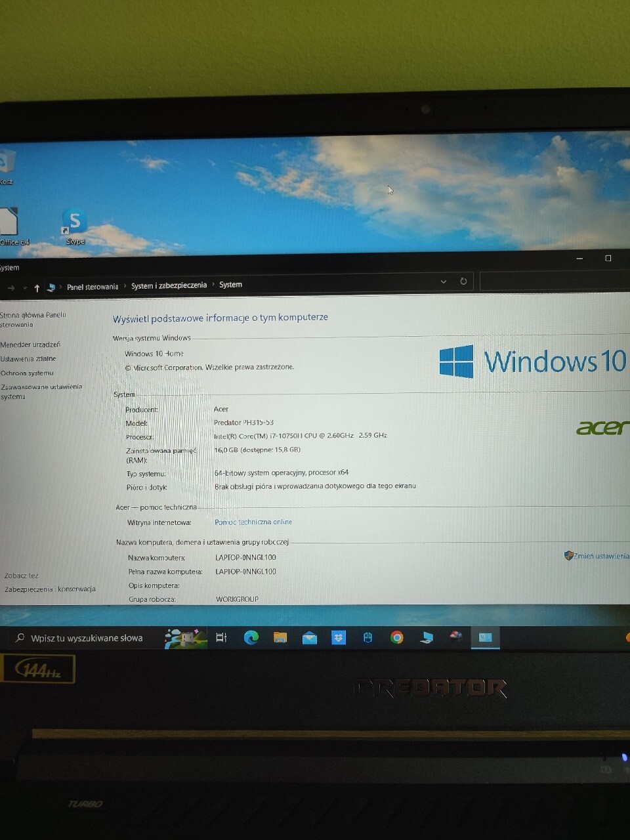Expand chevron after System i zabezpieczenia breadcrumb

[213, 285]
